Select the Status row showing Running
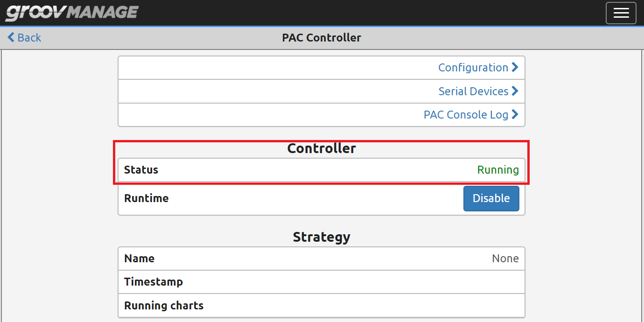 pos(322,169)
